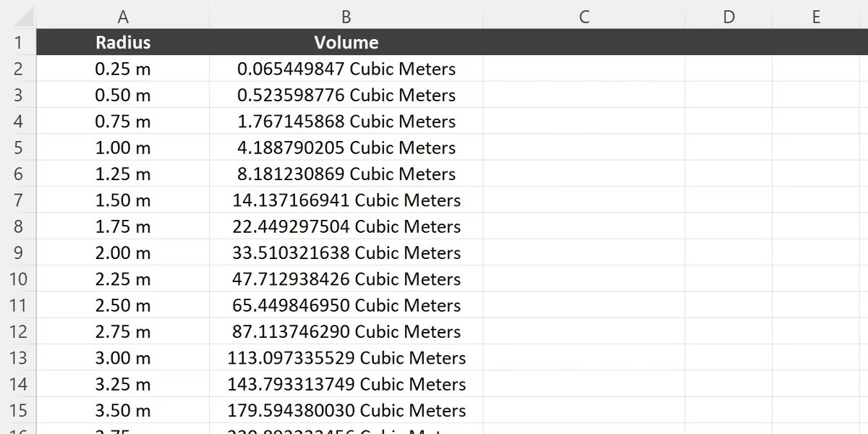The width and height of the screenshot is (868, 434).
Task: Select the cell containing 1.00 m
Action: (x=123, y=148)
